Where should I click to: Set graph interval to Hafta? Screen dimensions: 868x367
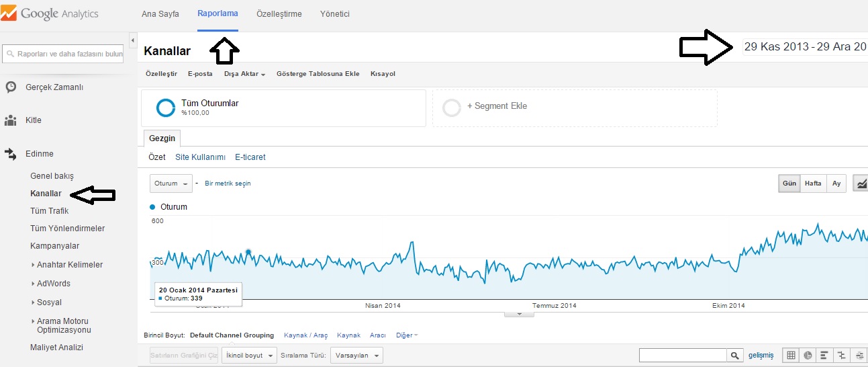click(813, 184)
